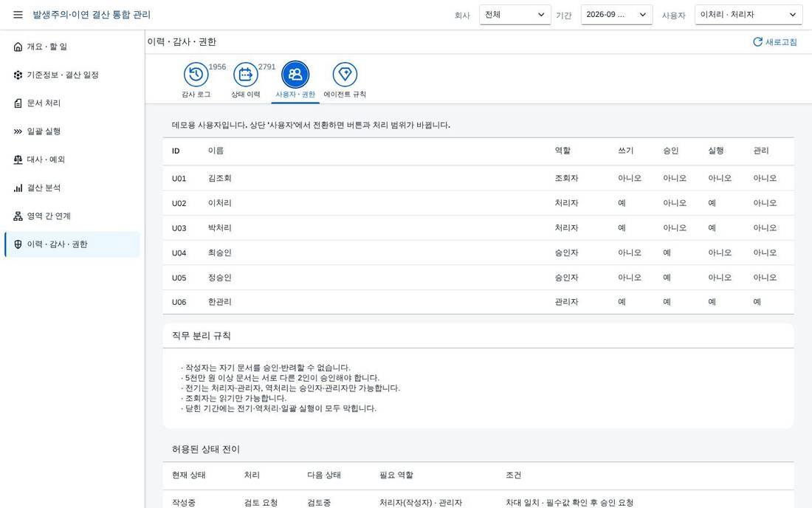The height and width of the screenshot is (508, 812).
Task: Click the 직무 분리 규칙 heading
Action: 201,335
